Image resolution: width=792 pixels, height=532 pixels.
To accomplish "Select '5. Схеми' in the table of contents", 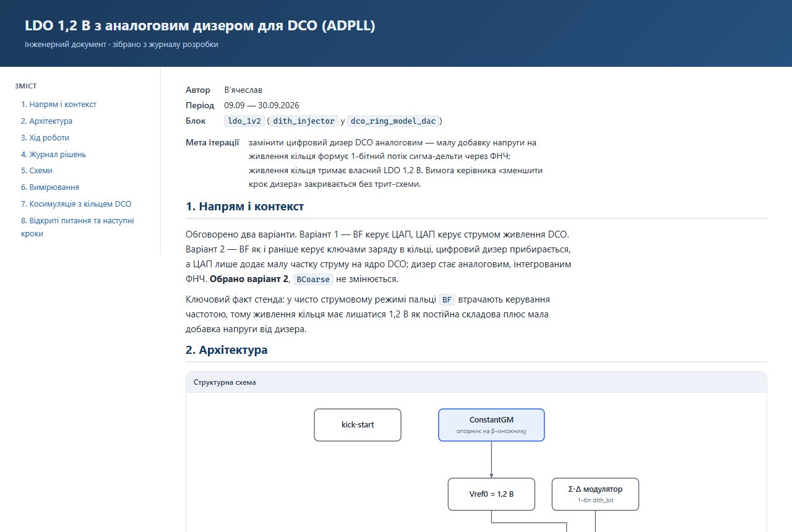I will pyautogui.click(x=37, y=171).
